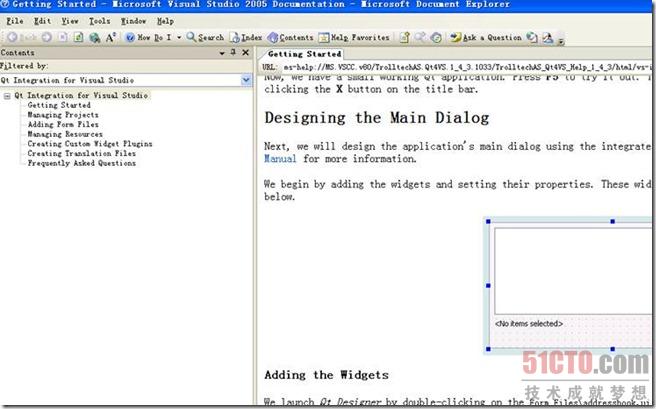Click the dialog designer screenshot image

point(568,285)
